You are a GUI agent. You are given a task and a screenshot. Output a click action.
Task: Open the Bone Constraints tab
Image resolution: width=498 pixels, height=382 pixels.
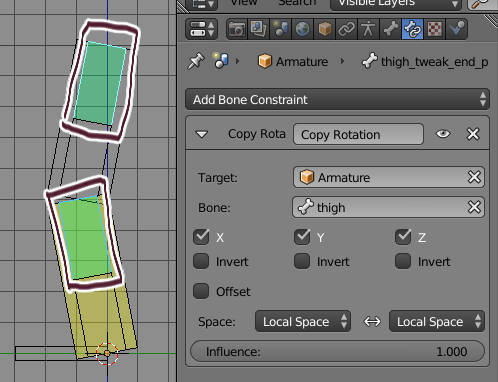coord(412,29)
